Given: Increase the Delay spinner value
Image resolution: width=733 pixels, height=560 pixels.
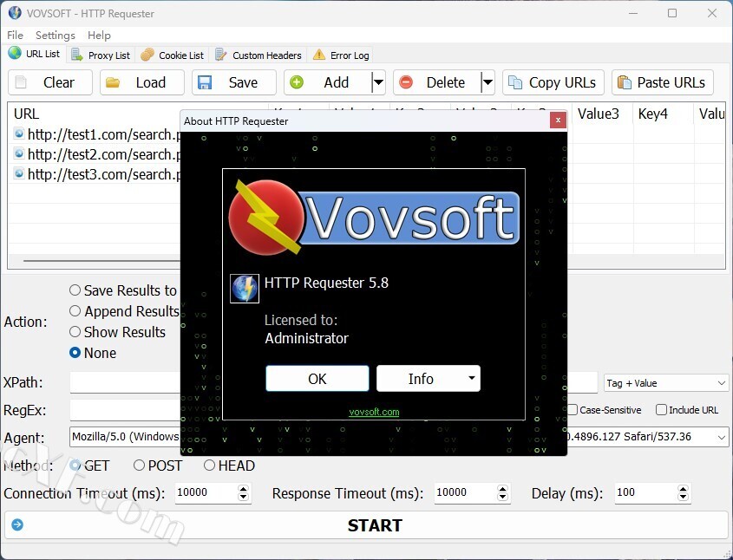Looking at the screenshot, I should pos(683,489).
